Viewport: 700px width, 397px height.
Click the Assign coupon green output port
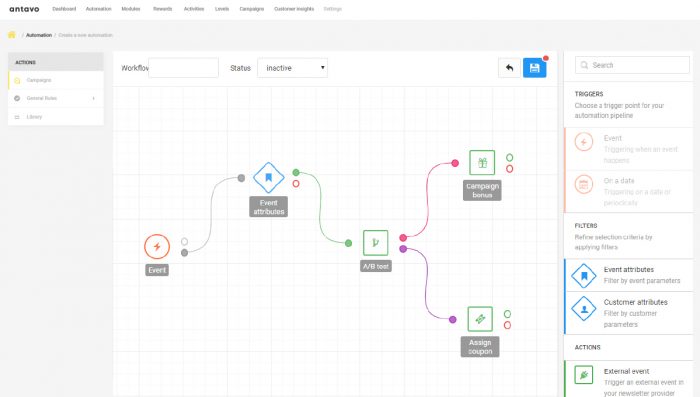[507, 314]
